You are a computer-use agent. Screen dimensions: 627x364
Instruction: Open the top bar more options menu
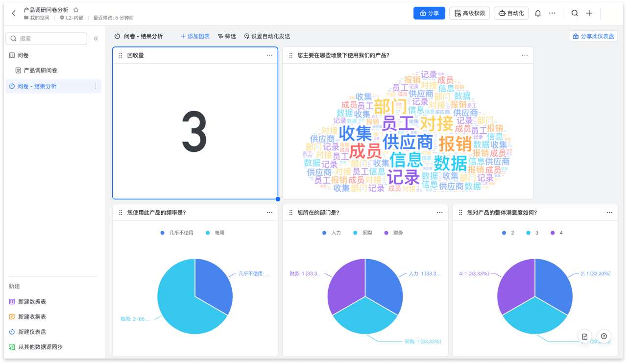pos(553,13)
